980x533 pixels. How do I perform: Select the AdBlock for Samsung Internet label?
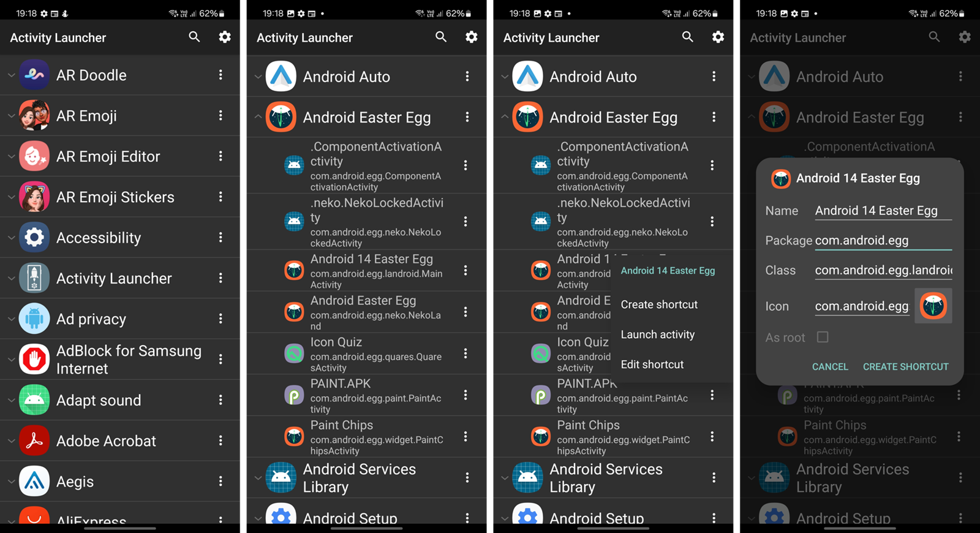pyautogui.click(x=129, y=360)
